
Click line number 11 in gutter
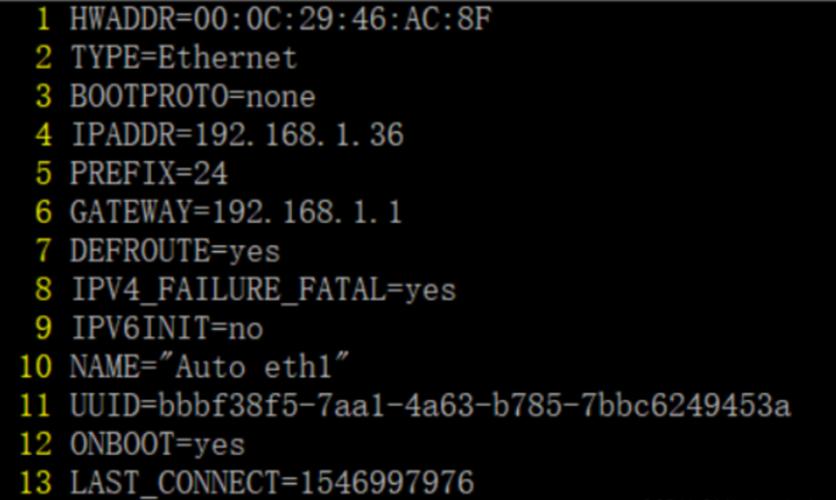coord(35,406)
